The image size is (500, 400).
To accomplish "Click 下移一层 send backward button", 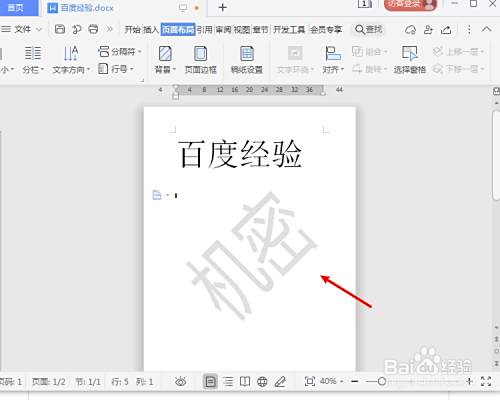I will coord(458,69).
